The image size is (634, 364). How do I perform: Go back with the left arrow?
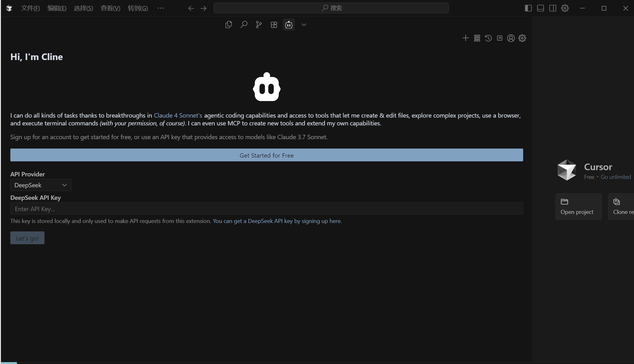click(x=191, y=8)
